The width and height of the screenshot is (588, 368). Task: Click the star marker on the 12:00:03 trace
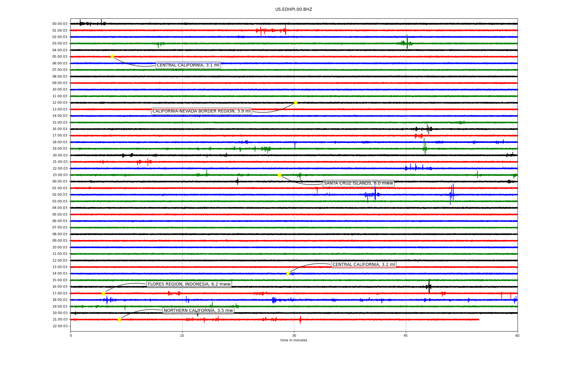coord(296,102)
